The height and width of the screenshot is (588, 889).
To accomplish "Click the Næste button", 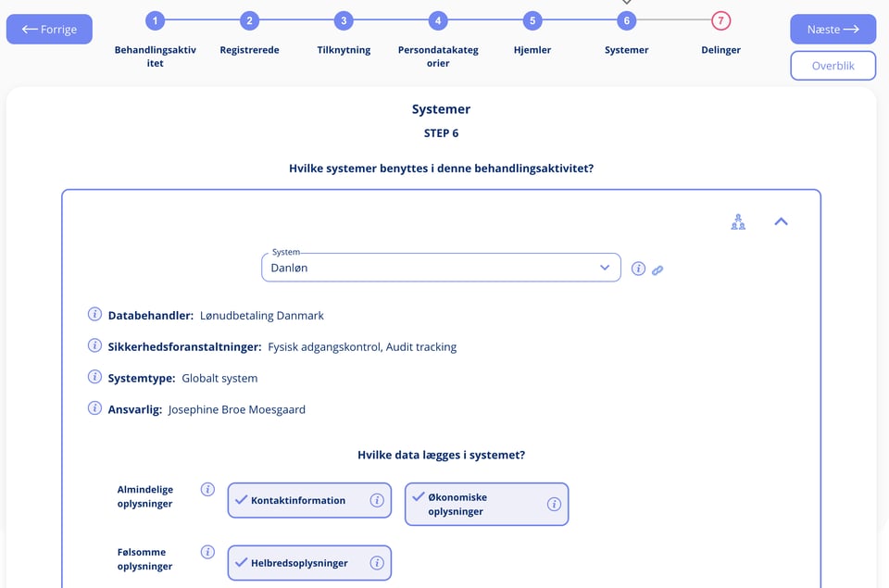I will (x=833, y=29).
